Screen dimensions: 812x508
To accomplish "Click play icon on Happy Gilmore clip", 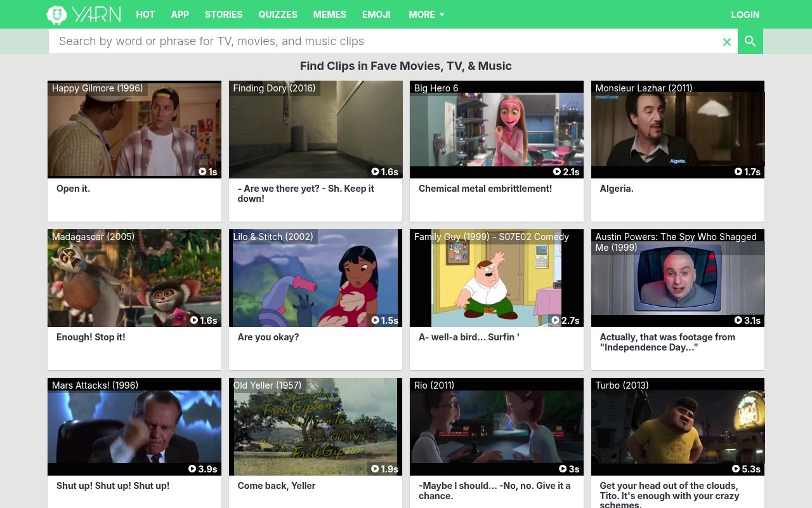I will click(202, 171).
